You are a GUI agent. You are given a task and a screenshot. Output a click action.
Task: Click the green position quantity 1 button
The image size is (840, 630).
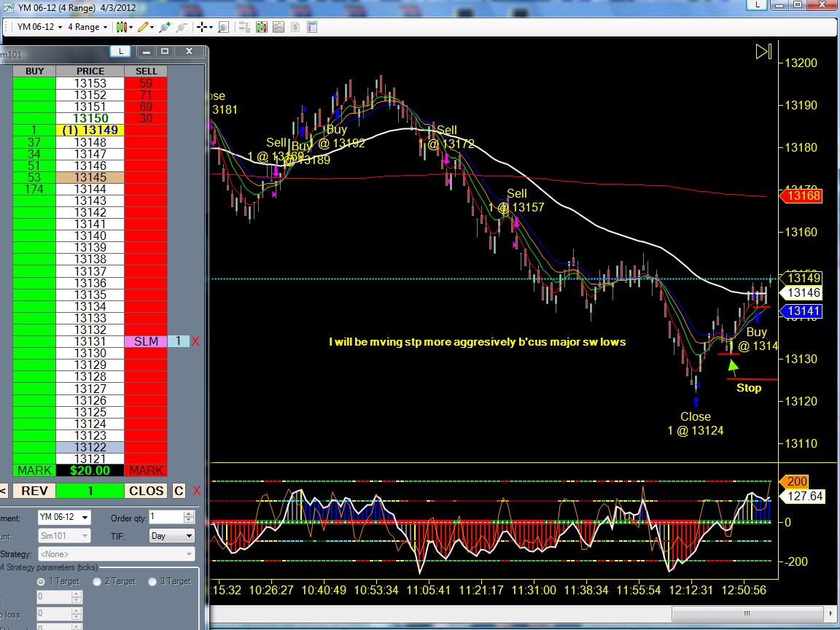pos(90,491)
